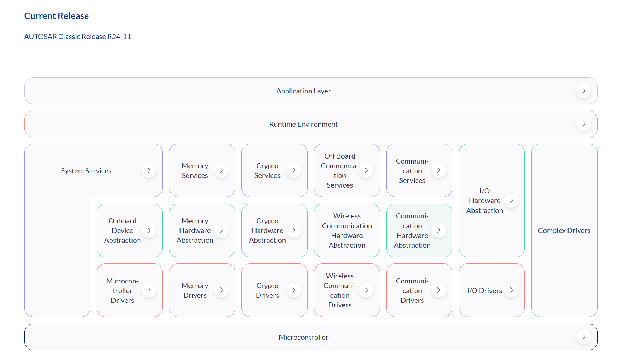Click the Onboard Device Abstraction label
Image resolution: width=618 pixels, height=364 pixels.
click(x=123, y=230)
